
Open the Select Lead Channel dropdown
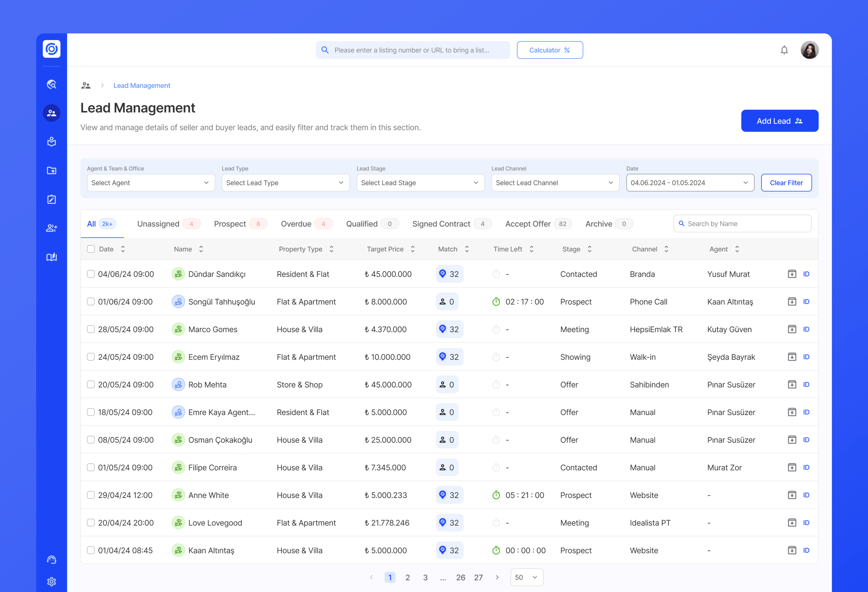tap(555, 183)
